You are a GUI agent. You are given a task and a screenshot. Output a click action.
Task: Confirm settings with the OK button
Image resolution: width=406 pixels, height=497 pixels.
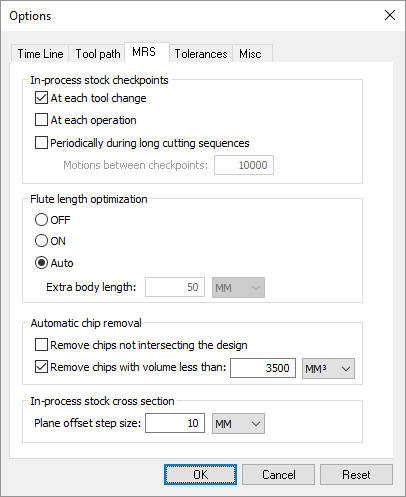pos(200,474)
